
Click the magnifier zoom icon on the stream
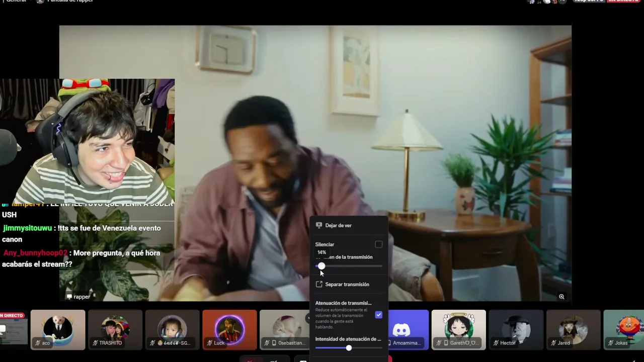pyautogui.click(x=561, y=297)
